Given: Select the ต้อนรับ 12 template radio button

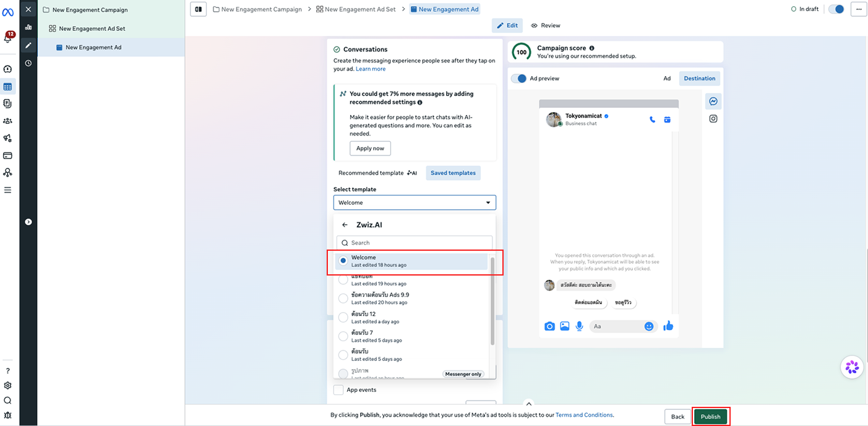Looking at the screenshot, I should 343,317.
